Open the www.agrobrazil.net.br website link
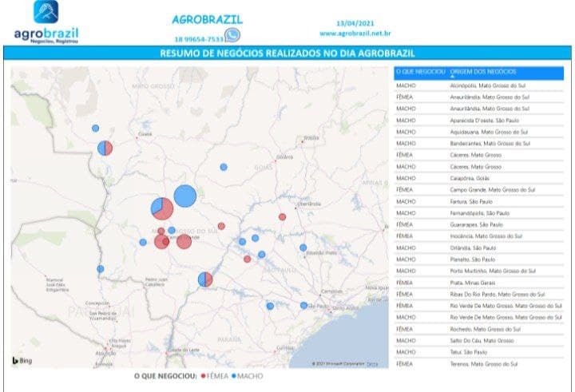 355,34
